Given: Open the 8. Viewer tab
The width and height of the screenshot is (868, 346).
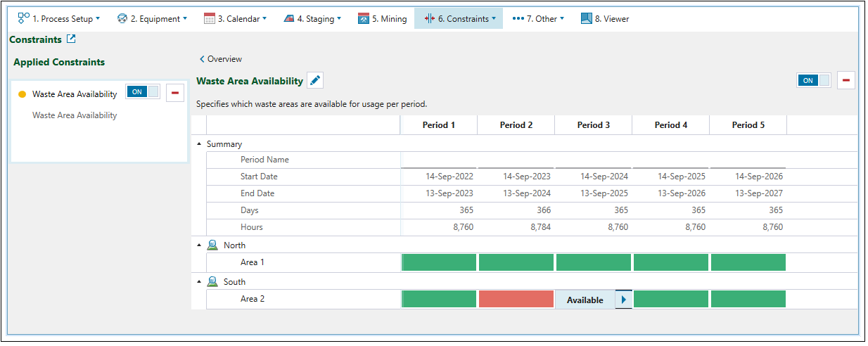Looking at the screenshot, I should click(x=605, y=19).
